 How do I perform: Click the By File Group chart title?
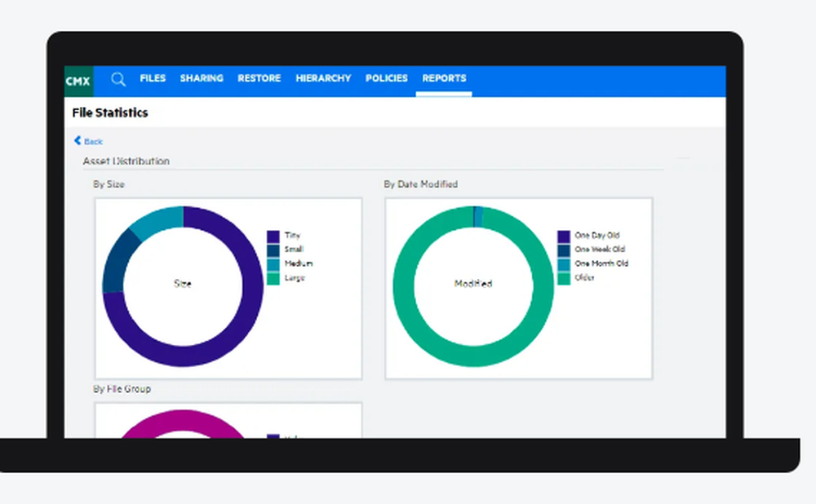click(x=122, y=388)
